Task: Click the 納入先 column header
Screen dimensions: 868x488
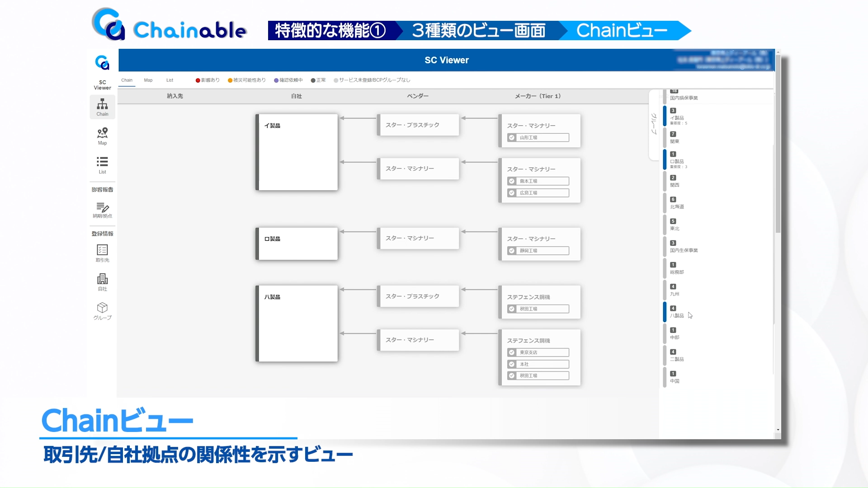Action: click(x=175, y=96)
